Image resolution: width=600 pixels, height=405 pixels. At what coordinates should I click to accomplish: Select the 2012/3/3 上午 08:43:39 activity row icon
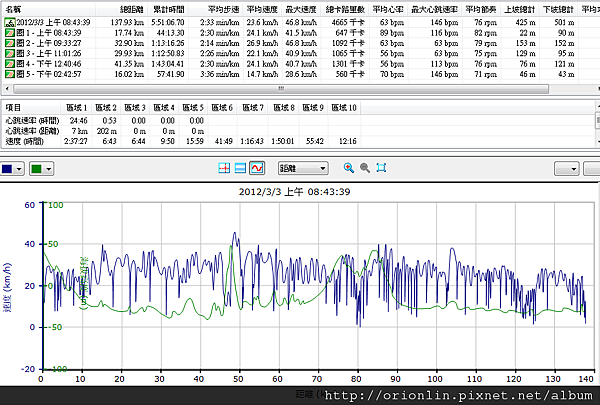tap(10, 23)
